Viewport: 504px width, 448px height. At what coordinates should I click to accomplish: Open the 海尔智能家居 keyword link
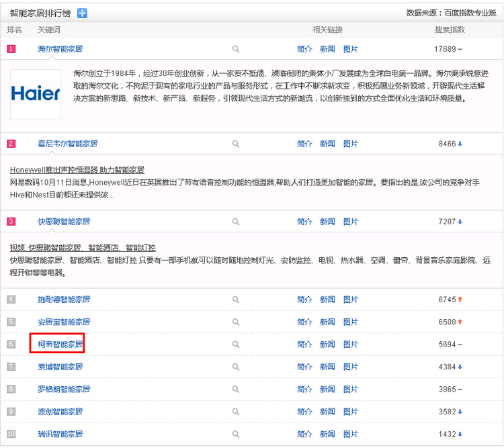(60, 49)
